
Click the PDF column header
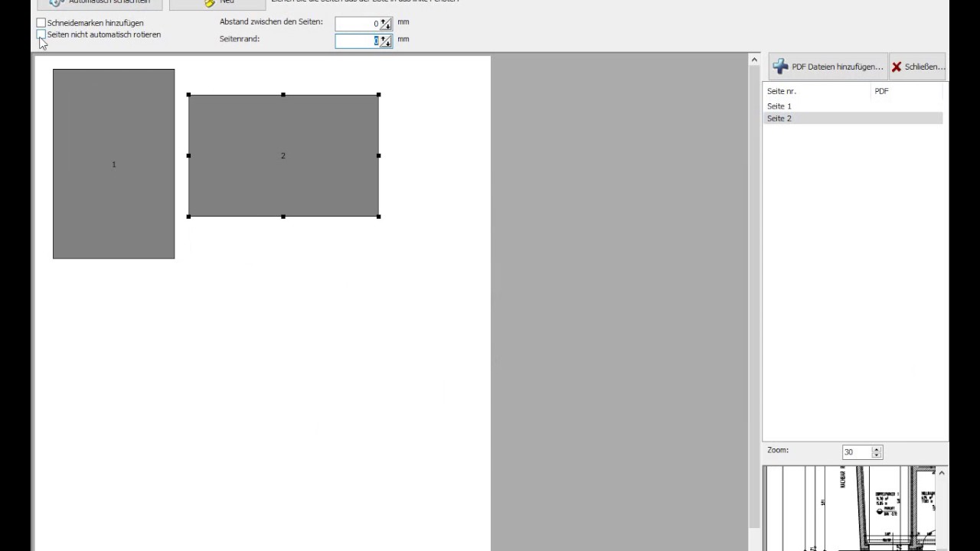tap(906, 91)
